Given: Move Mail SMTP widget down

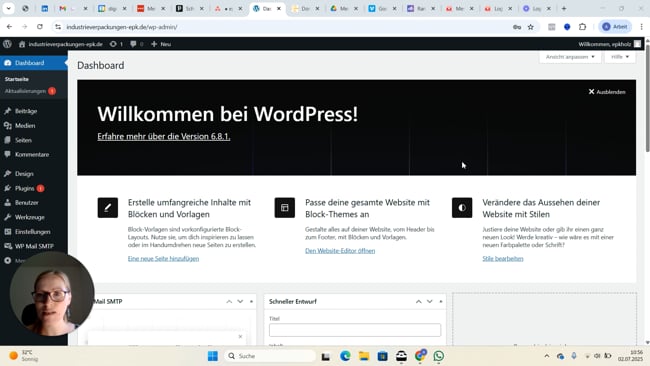Looking at the screenshot, I should tap(240, 302).
